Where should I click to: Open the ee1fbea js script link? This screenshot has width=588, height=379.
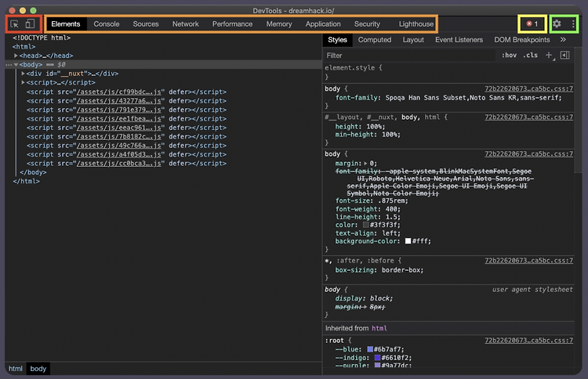tap(119, 119)
